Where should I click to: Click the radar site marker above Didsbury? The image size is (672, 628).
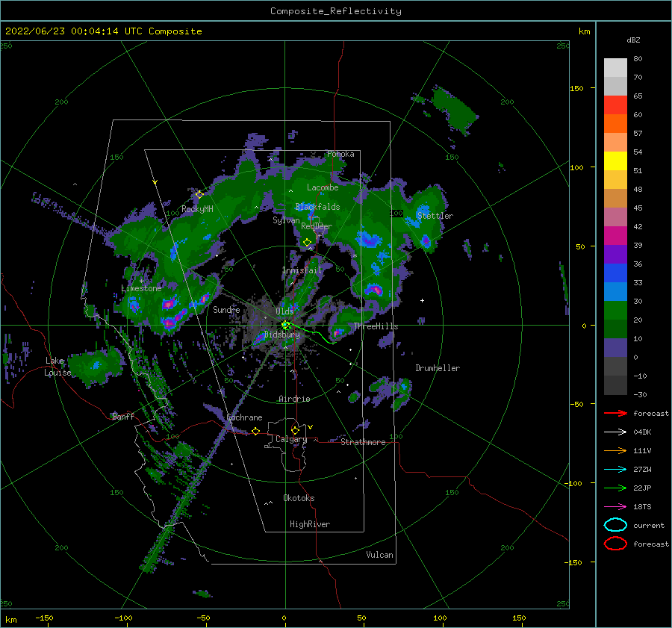[x=285, y=326]
